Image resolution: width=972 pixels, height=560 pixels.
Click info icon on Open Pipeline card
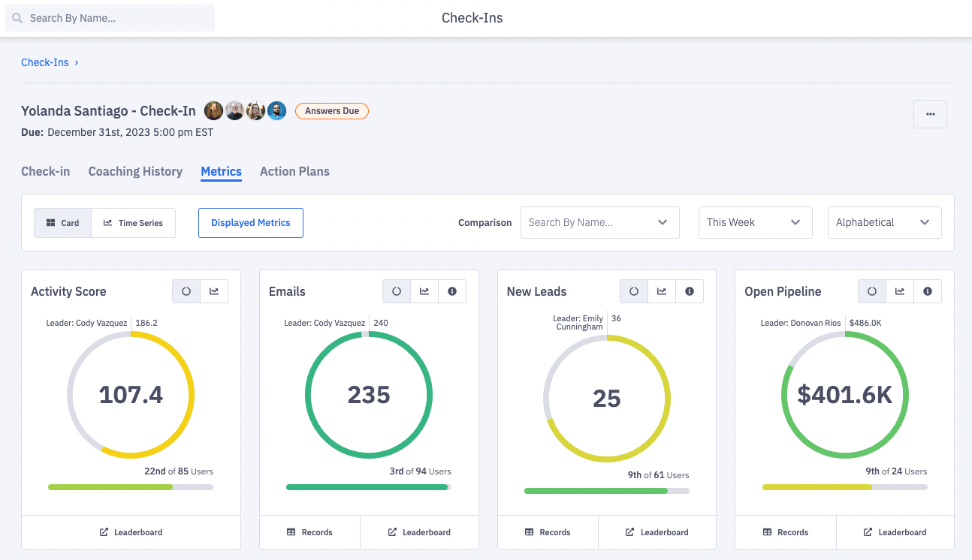pyautogui.click(x=928, y=291)
